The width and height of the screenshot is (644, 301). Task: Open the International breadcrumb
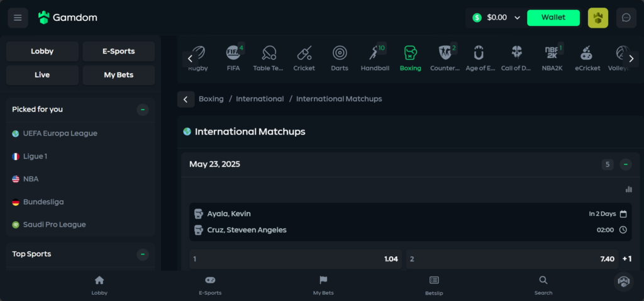click(x=260, y=99)
